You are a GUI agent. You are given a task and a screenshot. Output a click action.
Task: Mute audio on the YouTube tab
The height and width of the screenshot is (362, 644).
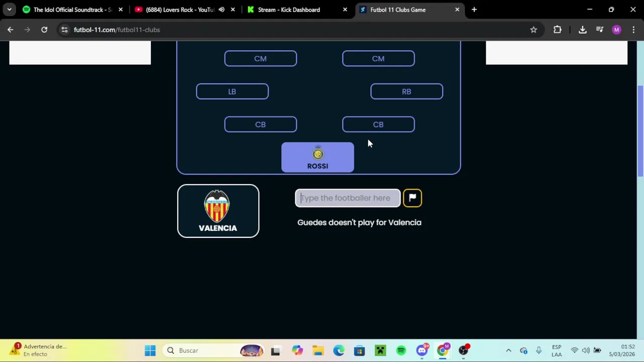coord(221,10)
